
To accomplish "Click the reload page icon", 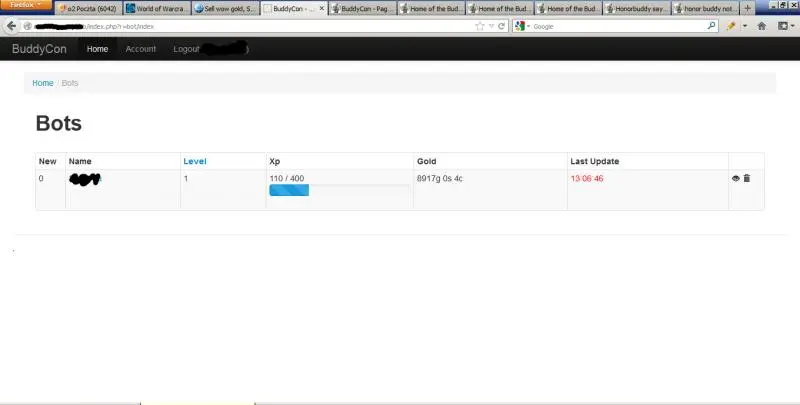I will pos(501,26).
